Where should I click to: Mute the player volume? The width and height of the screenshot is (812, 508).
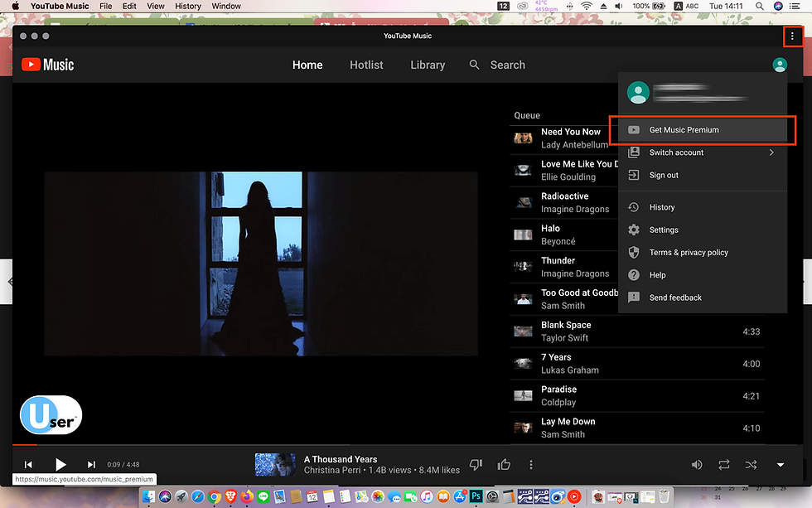pyautogui.click(x=697, y=465)
